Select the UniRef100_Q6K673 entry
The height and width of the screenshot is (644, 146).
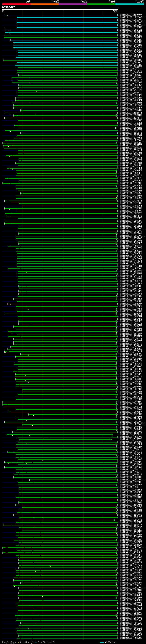tap(131, 341)
